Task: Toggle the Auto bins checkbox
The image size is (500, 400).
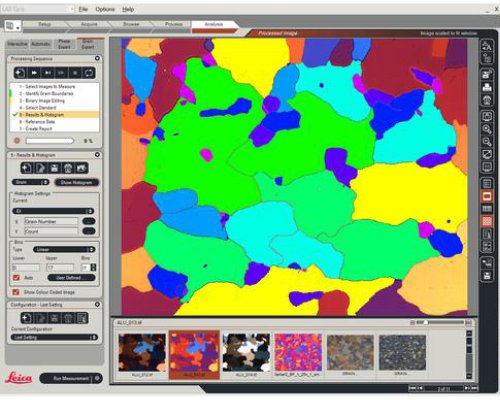Action: coord(16,277)
